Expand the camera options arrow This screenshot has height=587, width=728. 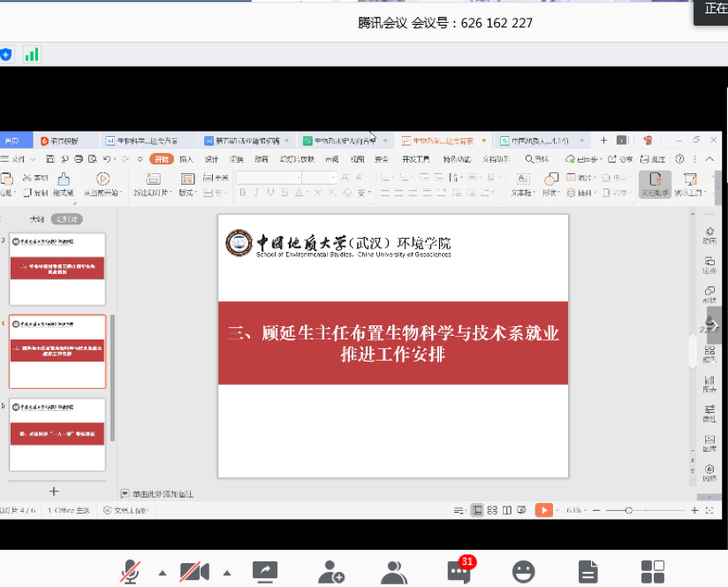[227, 573]
